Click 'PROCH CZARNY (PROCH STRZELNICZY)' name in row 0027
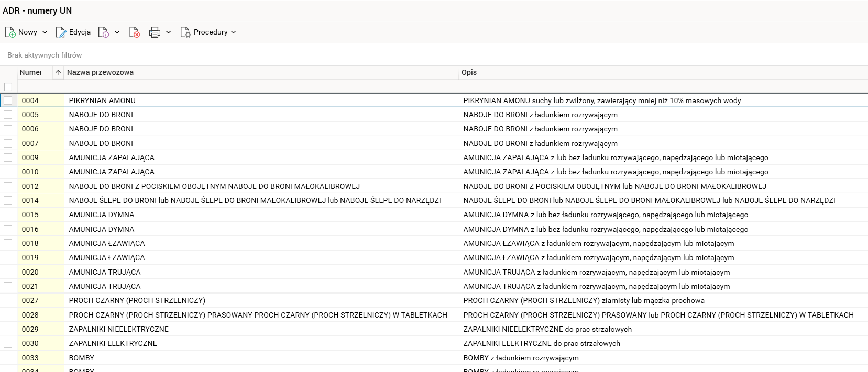This screenshot has width=868, height=372. (137, 300)
